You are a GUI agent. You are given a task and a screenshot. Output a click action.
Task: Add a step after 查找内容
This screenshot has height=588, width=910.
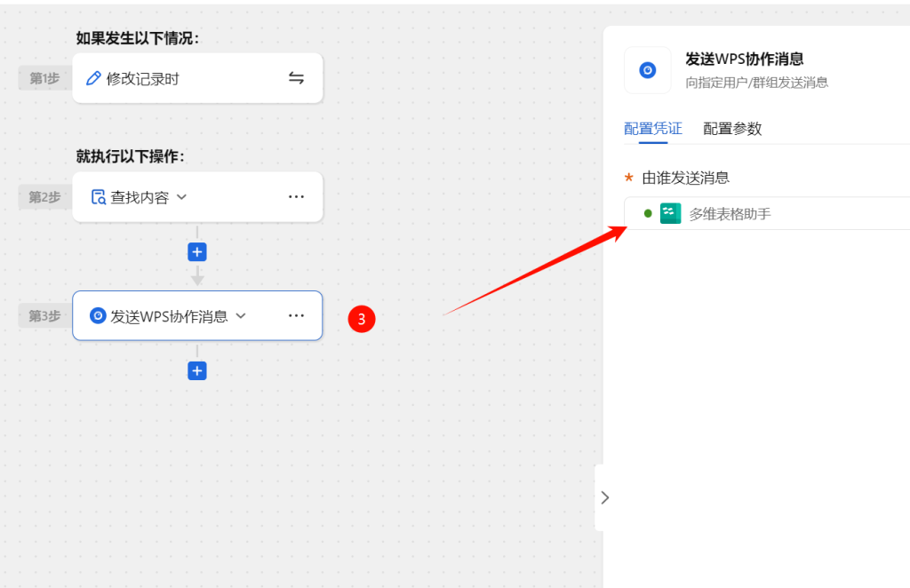click(x=197, y=251)
